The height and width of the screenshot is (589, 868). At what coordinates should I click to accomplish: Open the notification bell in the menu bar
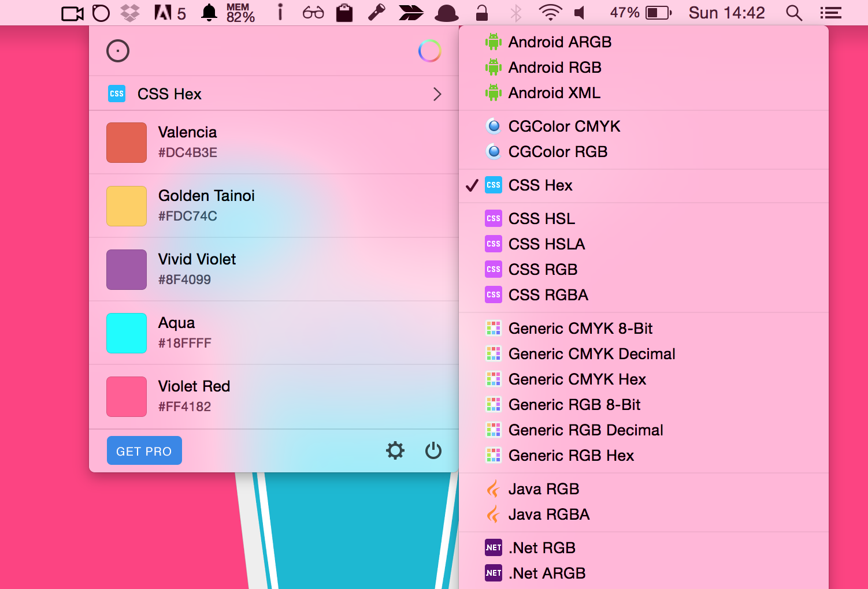pyautogui.click(x=209, y=13)
